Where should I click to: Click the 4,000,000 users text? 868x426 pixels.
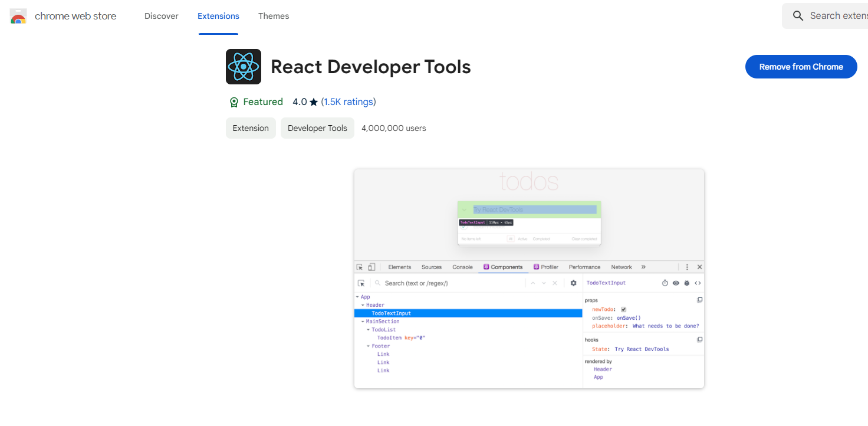pyautogui.click(x=394, y=128)
